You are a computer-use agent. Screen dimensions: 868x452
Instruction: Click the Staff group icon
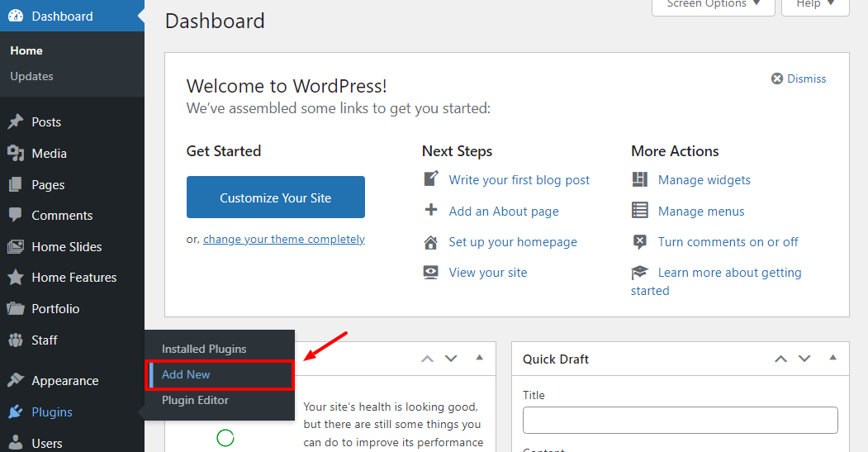(16, 340)
